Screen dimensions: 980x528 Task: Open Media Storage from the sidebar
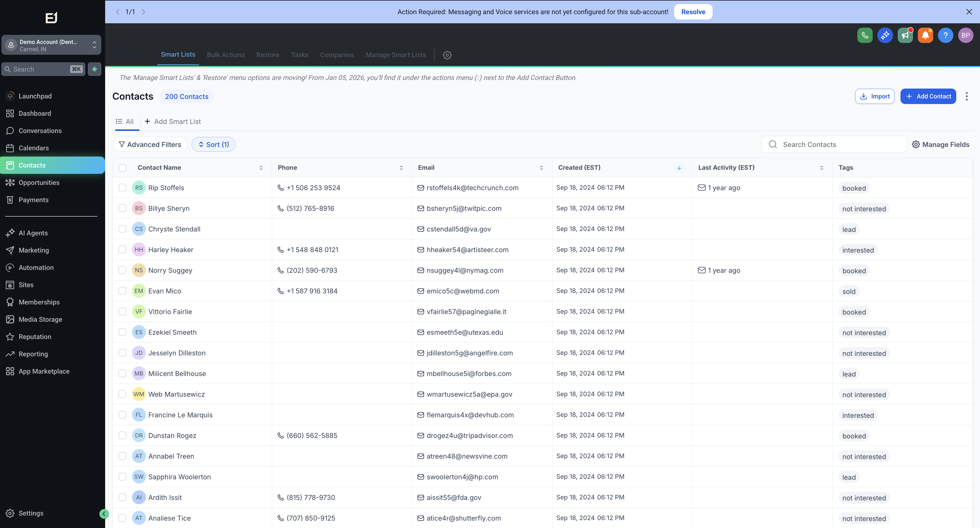40,319
